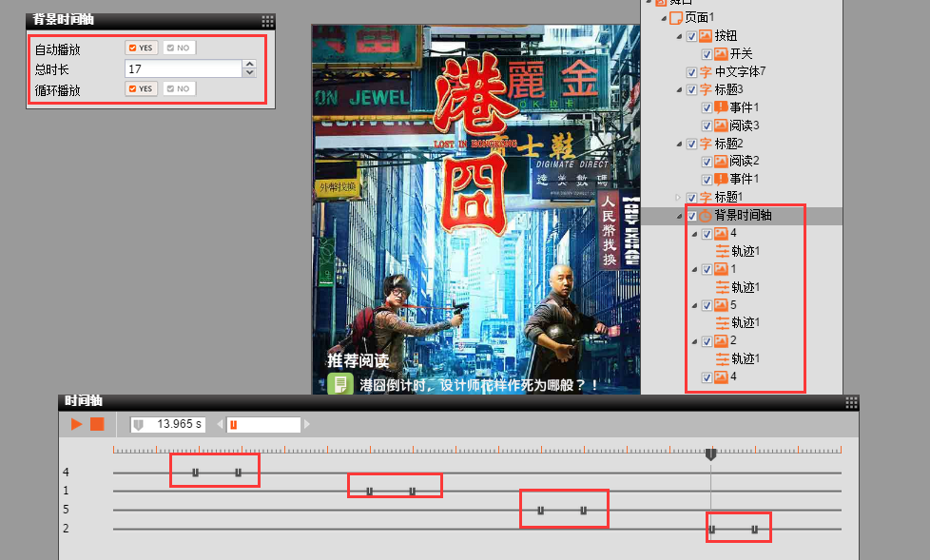Uncheck the 中文字体7 checkbox
The height and width of the screenshot is (560, 930).
pyautogui.click(x=691, y=72)
